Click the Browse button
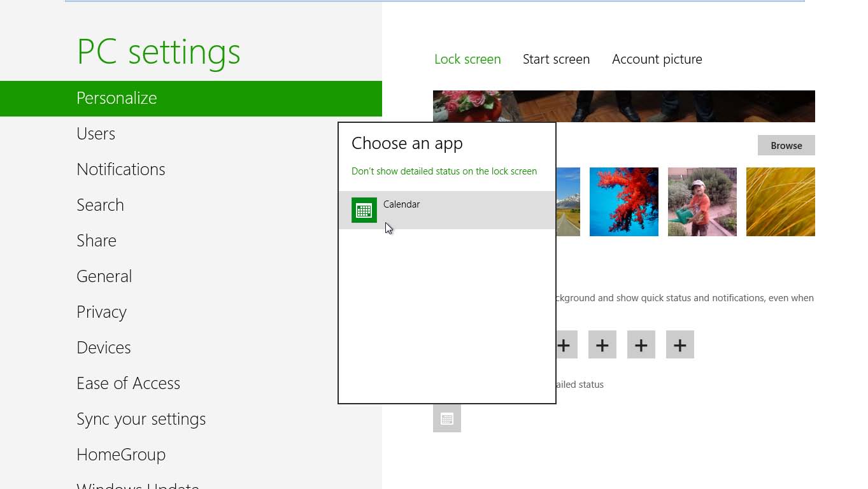Screen dimensions: 868x489 point(786,145)
